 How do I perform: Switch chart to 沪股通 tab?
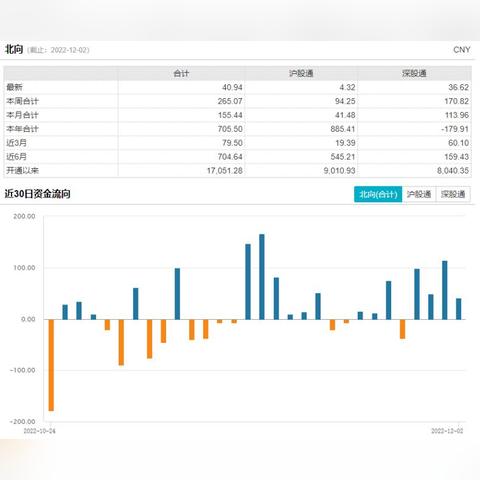(x=419, y=194)
